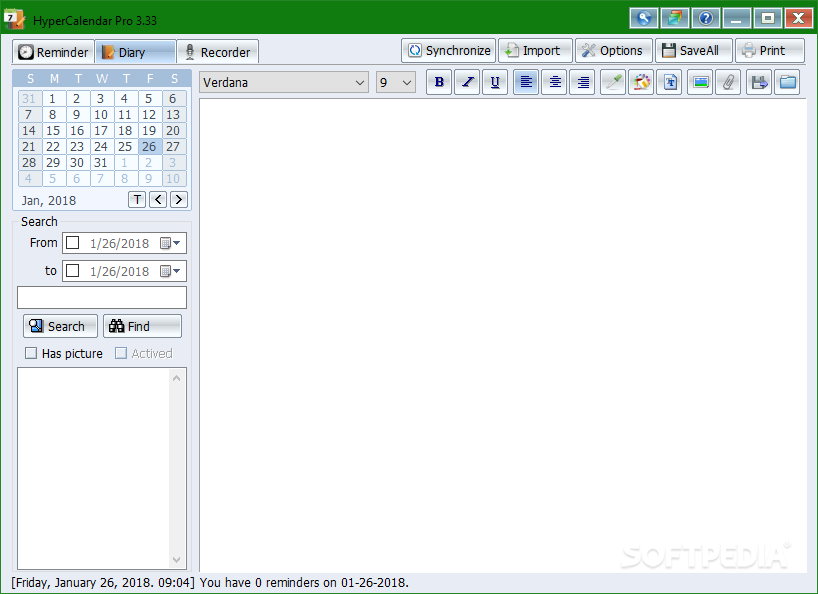Align diary text to the left
The width and height of the screenshot is (818, 594).
click(526, 82)
